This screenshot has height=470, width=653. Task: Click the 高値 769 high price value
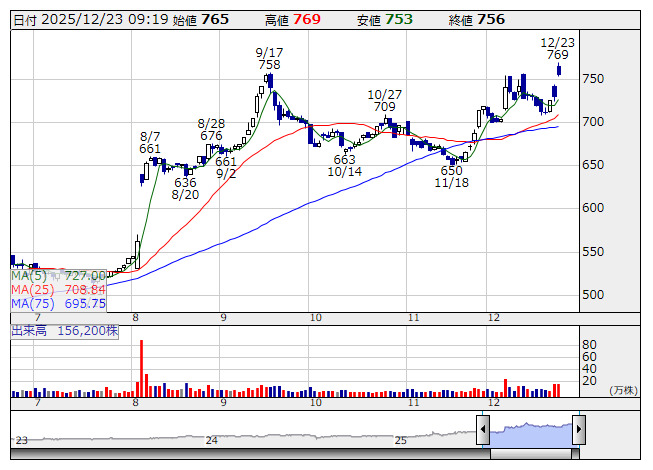point(293,20)
